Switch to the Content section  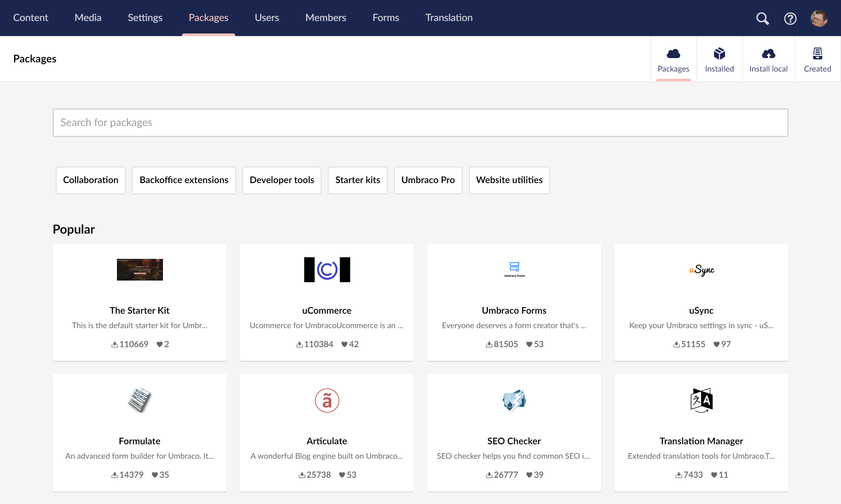tap(30, 17)
